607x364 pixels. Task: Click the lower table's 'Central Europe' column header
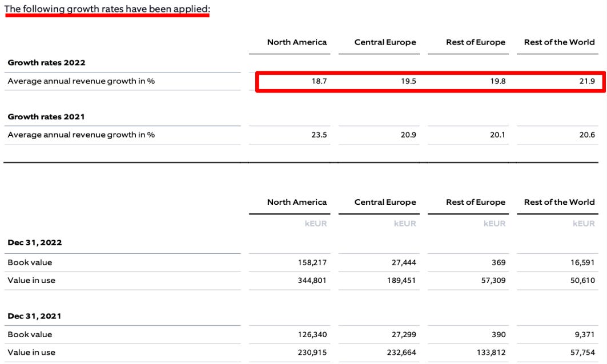[385, 203]
